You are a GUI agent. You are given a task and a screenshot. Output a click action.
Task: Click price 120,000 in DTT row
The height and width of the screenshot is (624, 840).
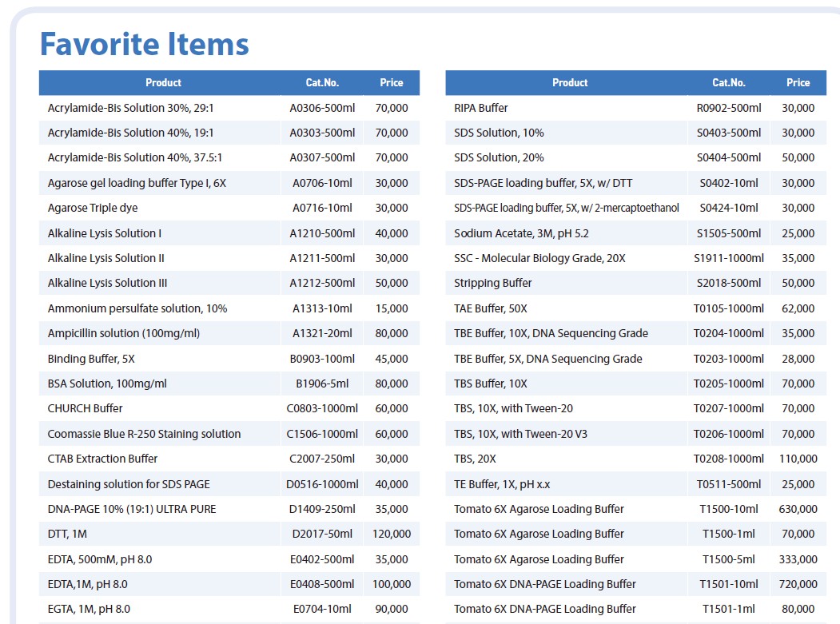coord(392,534)
